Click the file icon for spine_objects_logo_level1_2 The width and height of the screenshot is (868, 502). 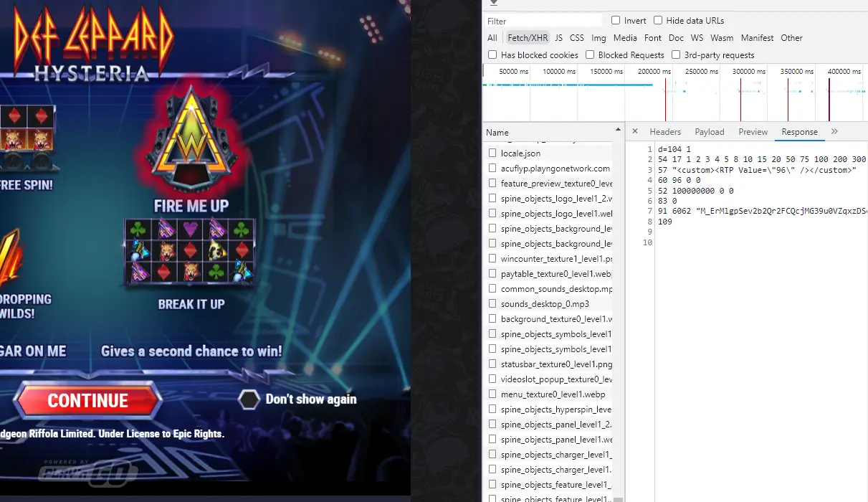point(492,199)
